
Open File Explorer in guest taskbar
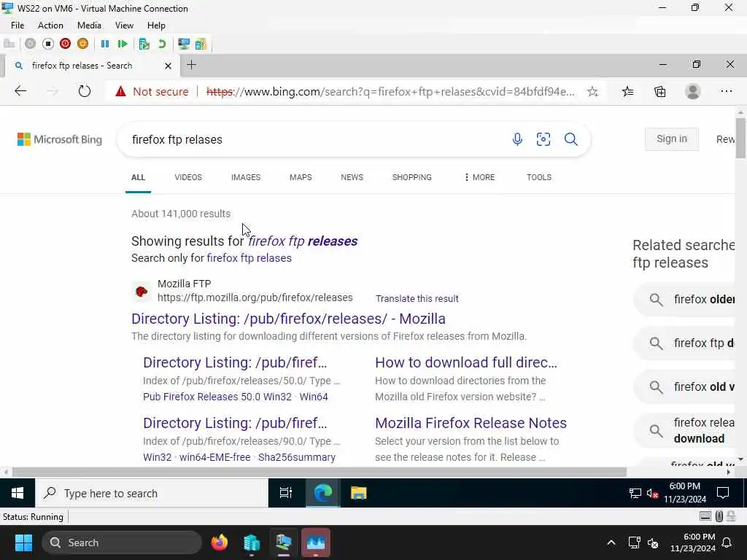point(358,493)
